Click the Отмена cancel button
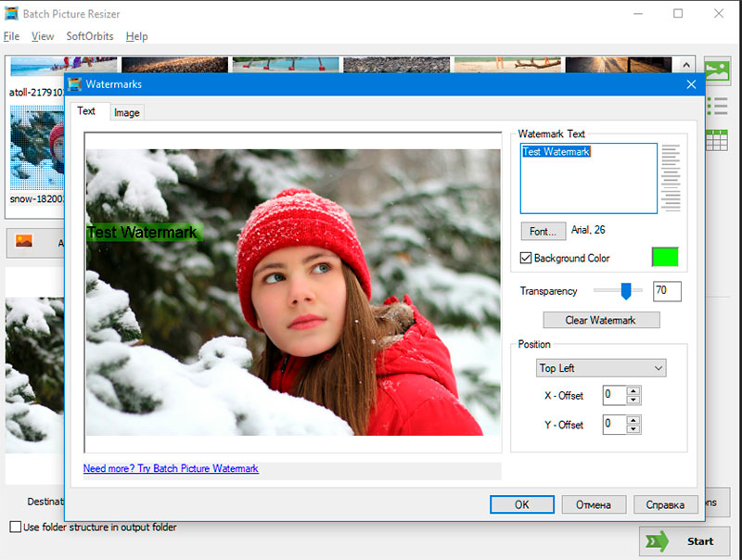742x560 pixels. pos(594,504)
